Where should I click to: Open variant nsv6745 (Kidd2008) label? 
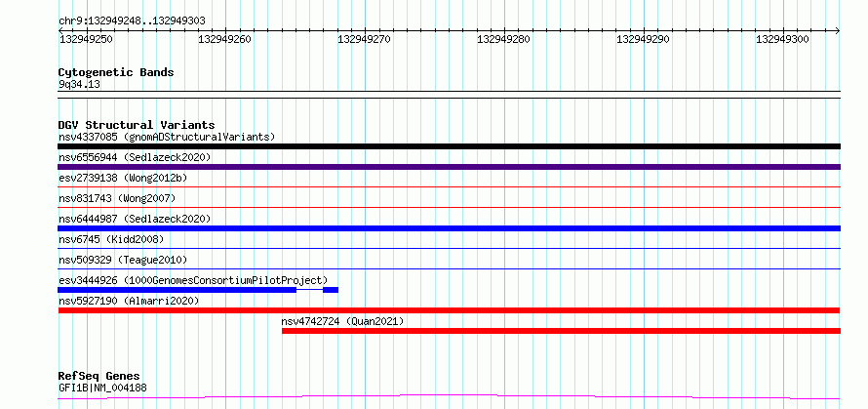[111, 239]
